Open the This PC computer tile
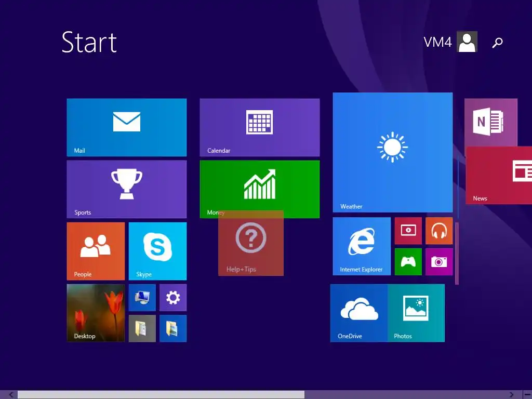The height and width of the screenshot is (399, 532). click(142, 298)
